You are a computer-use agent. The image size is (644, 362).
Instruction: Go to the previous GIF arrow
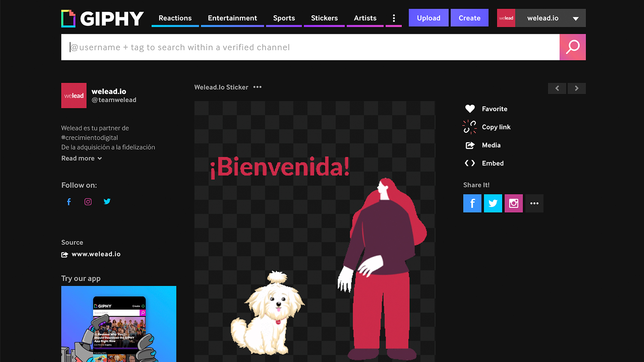pyautogui.click(x=557, y=88)
